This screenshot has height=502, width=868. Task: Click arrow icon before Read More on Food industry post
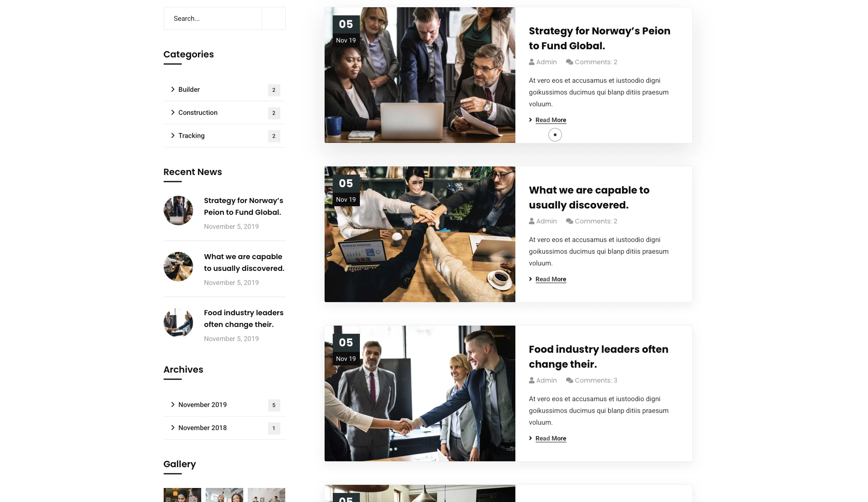click(531, 438)
